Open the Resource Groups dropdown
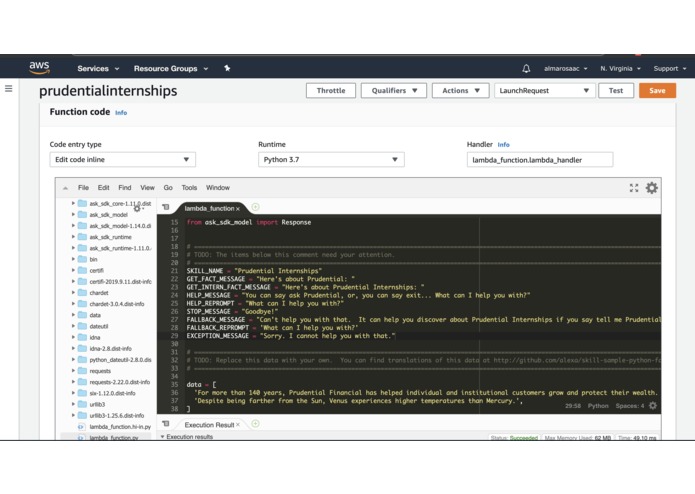The width and height of the screenshot is (695, 494). pyautogui.click(x=171, y=69)
